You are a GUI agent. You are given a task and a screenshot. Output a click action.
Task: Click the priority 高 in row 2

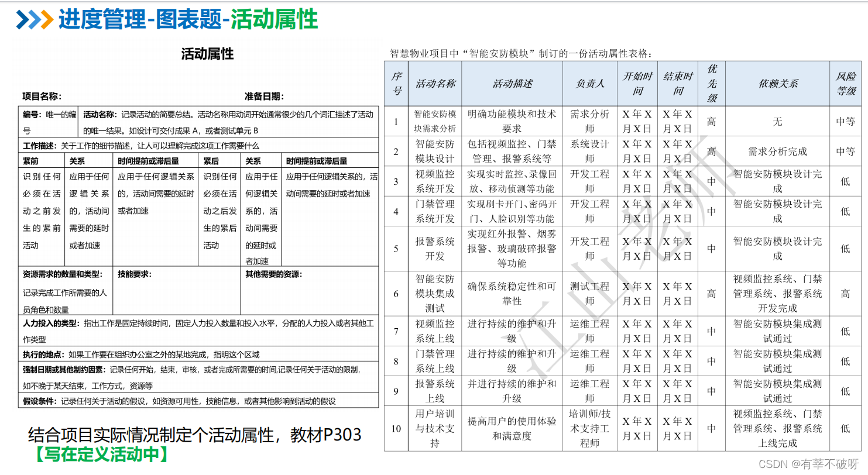pyautogui.click(x=712, y=152)
